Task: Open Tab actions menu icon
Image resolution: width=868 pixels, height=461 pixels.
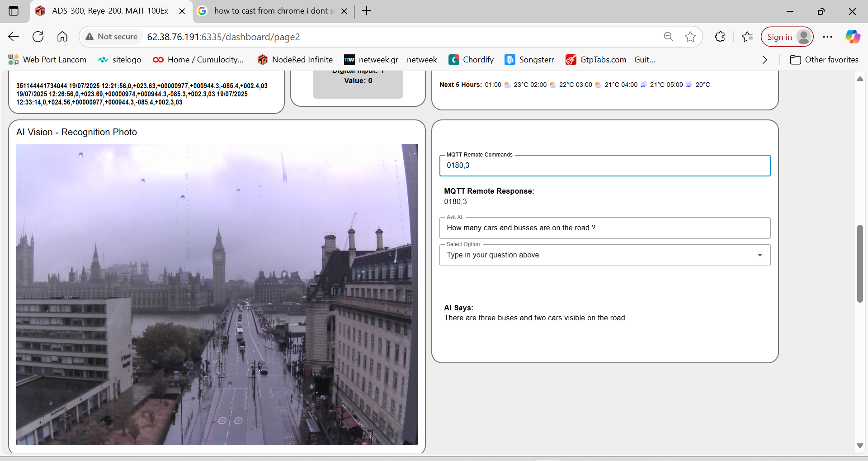Action: coord(14,11)
